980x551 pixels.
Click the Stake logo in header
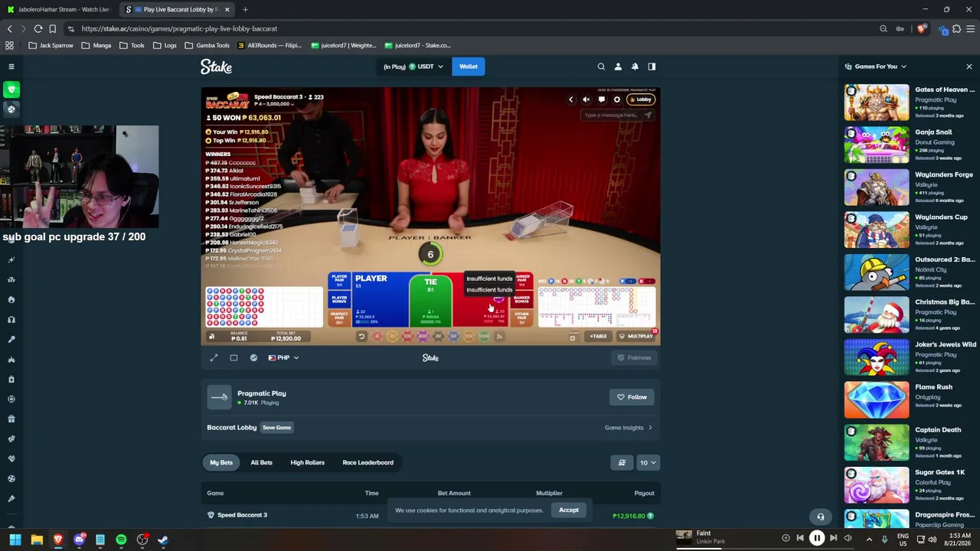(x=216, y=67)
